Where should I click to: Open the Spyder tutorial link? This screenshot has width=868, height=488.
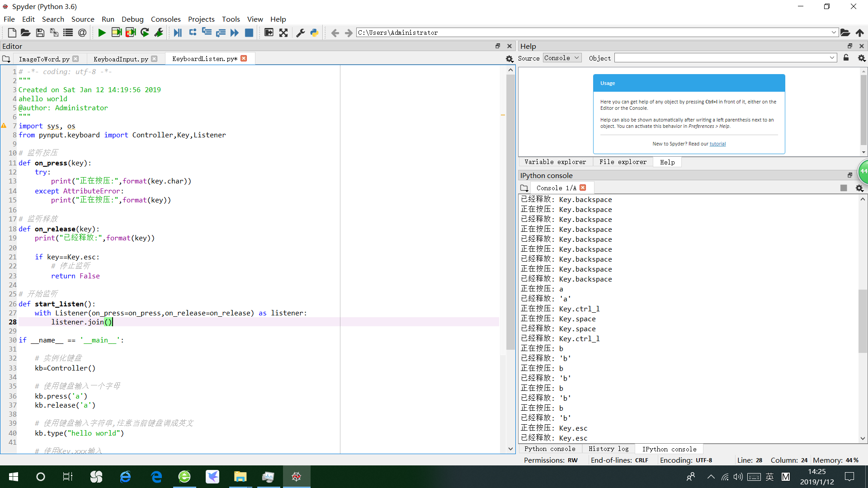click(717, 144)
